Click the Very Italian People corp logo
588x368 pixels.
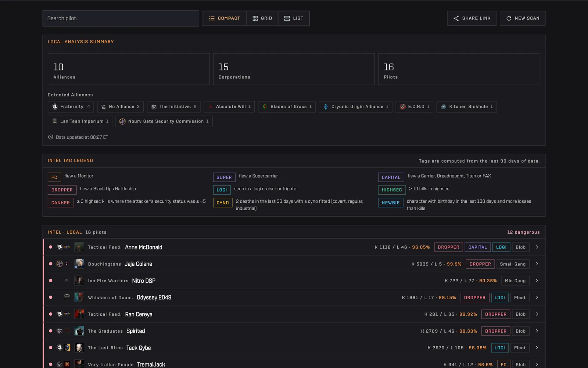[x=67, y=365]
